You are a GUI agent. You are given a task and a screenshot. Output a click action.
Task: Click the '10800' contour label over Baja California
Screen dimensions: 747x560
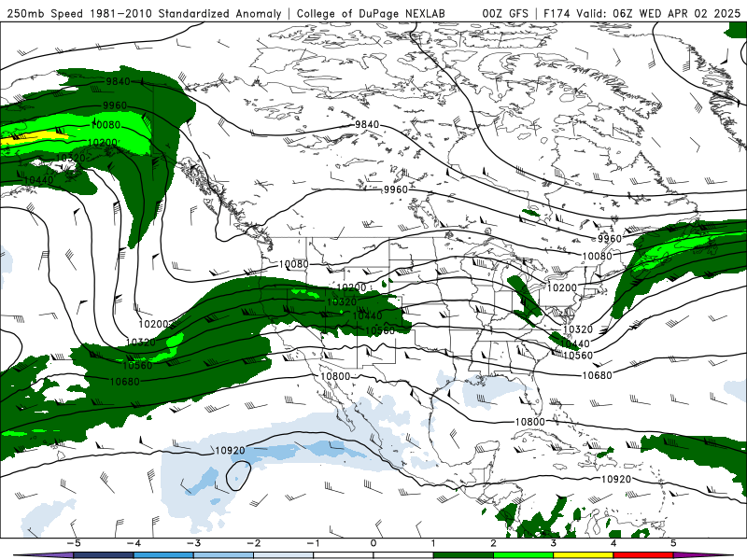click(335, 376)
